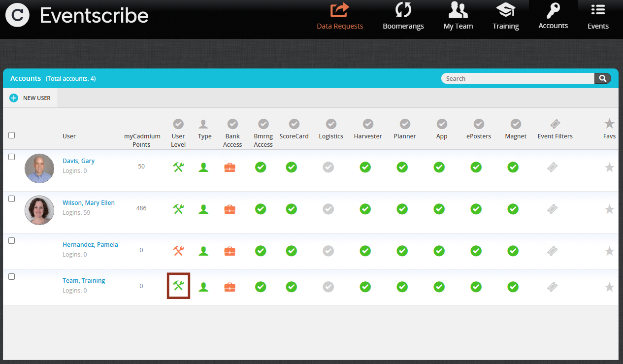Viewport: 623px width, 364px height.
Task: Open Davis, Gary user profile link
Action: [79, 161]
